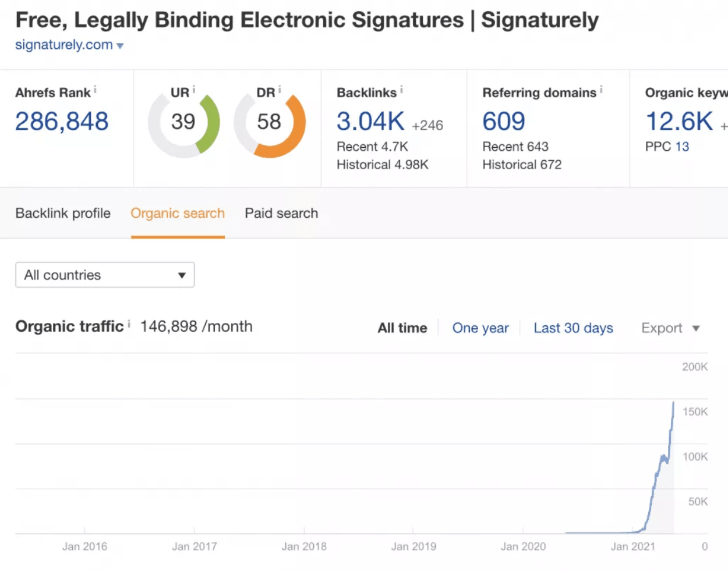728x572 pixels.
Task: Open the 3.04K backlinks count
Action: tap(370, 122)
